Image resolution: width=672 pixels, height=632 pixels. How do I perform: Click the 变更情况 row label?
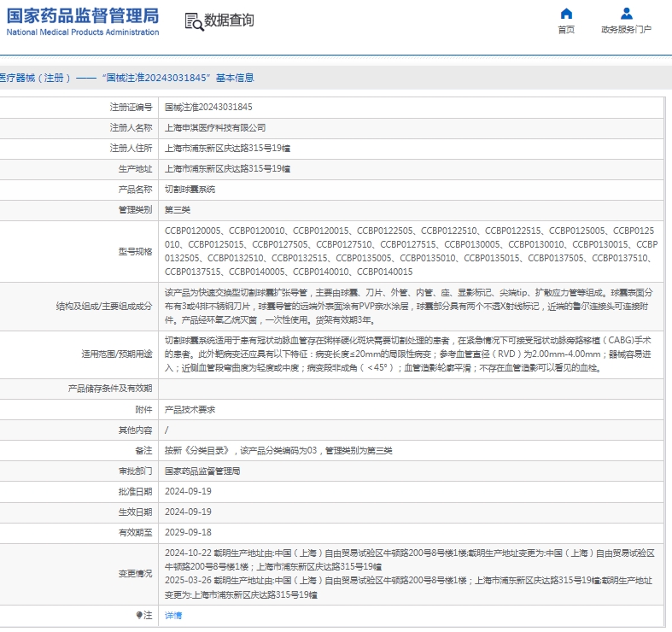point(135,574)
